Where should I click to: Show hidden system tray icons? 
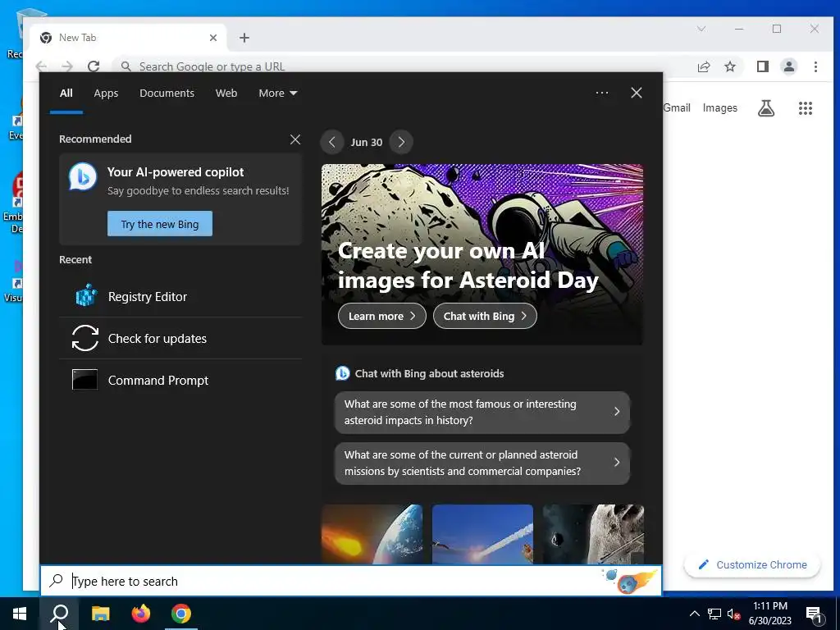[x=694, y=614]
